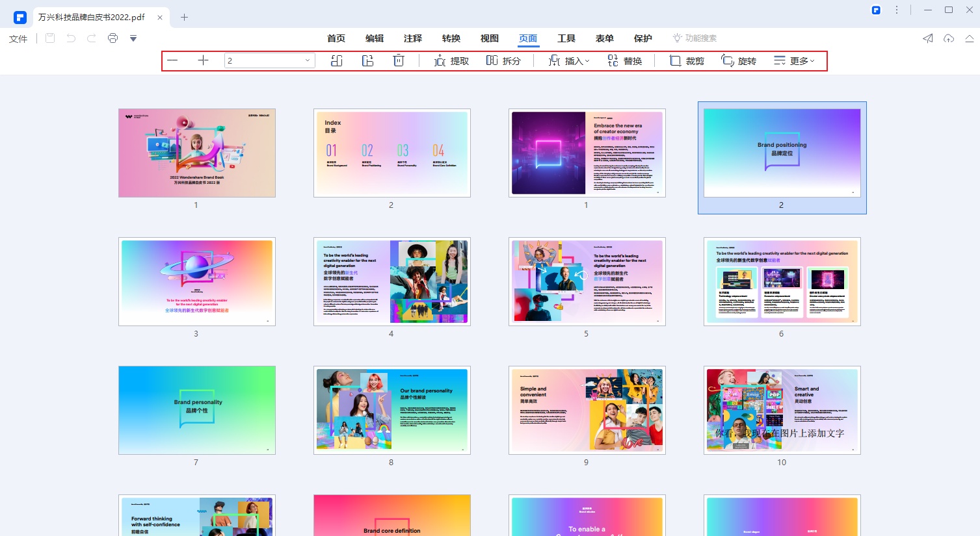Click the zoom in plus icon for thumbnails

pyautogui.click(x=203, y=60)
